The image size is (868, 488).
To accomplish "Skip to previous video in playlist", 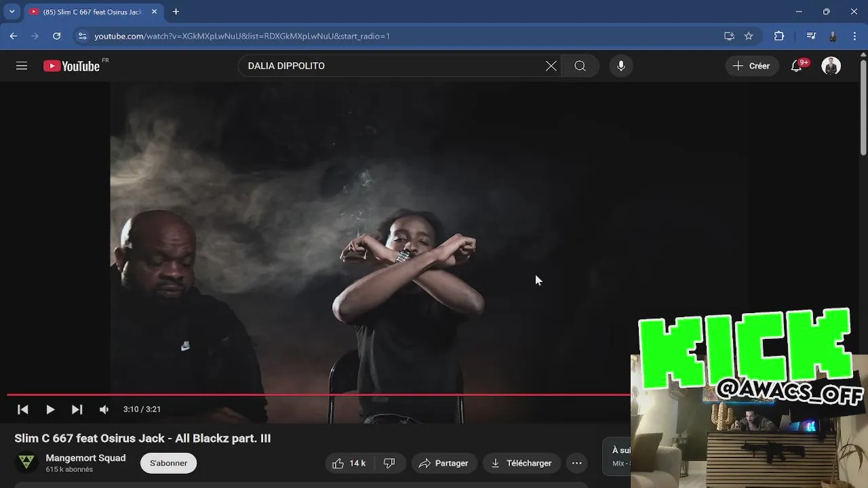I will click(23, 409).
